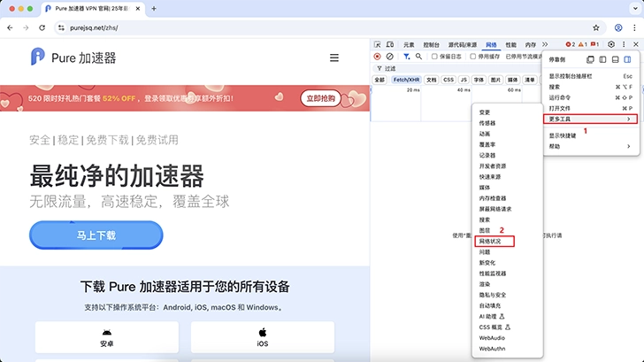Open DevTools settings gear
Viewport: 644px width, 362px height.
[x=611, y=44]
